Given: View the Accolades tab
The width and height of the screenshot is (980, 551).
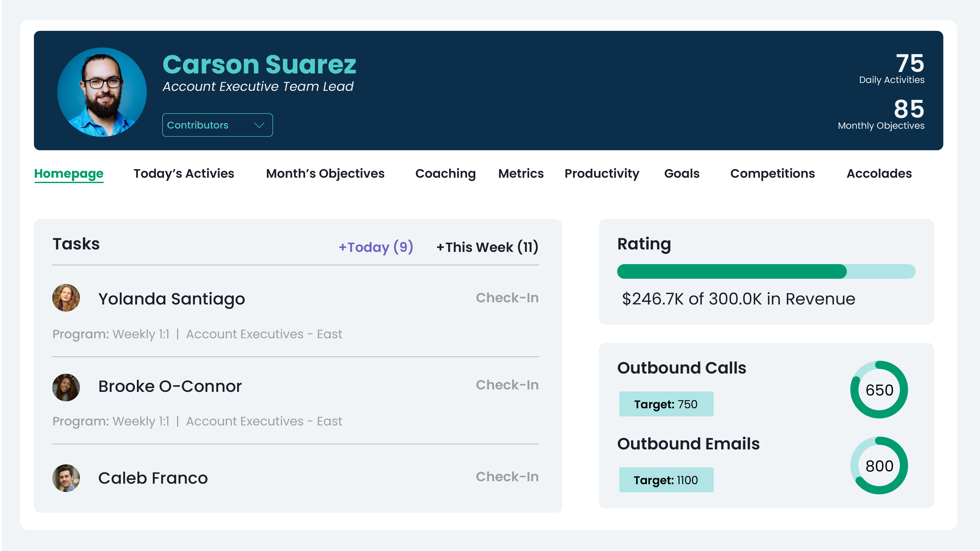Looking at the screenshot, I should (x=879, y=173).
